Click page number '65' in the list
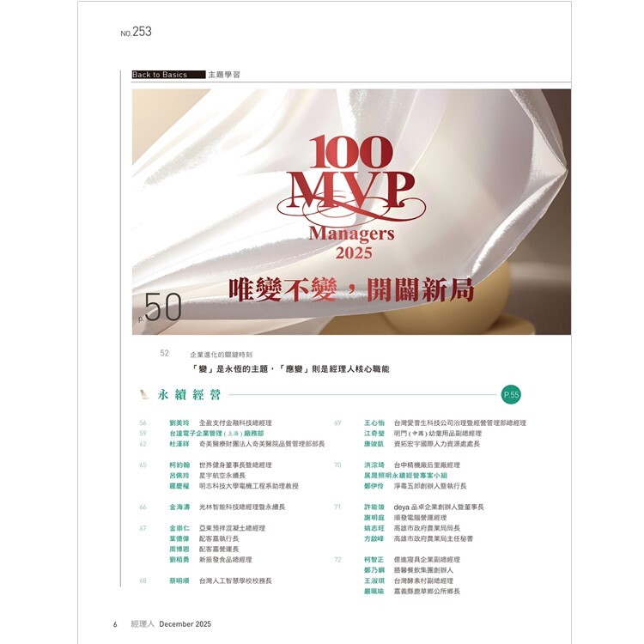The width and height of the screenshot is (644, 644). coord(143,465)
